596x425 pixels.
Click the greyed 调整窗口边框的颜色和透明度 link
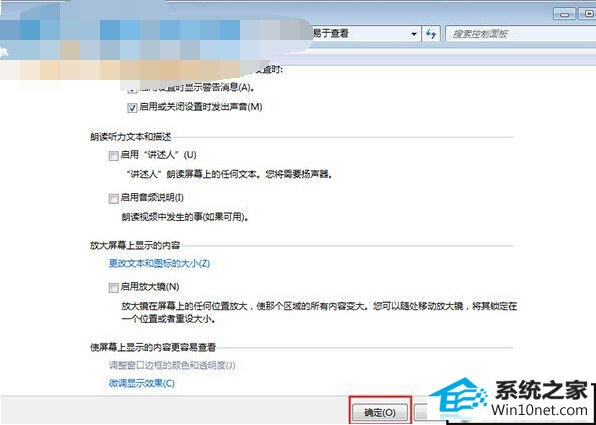172,366
